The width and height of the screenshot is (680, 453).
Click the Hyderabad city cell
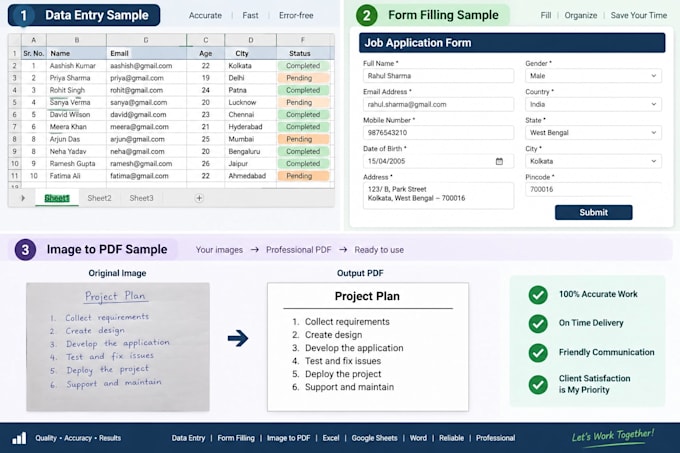click(x=251, y=127)
